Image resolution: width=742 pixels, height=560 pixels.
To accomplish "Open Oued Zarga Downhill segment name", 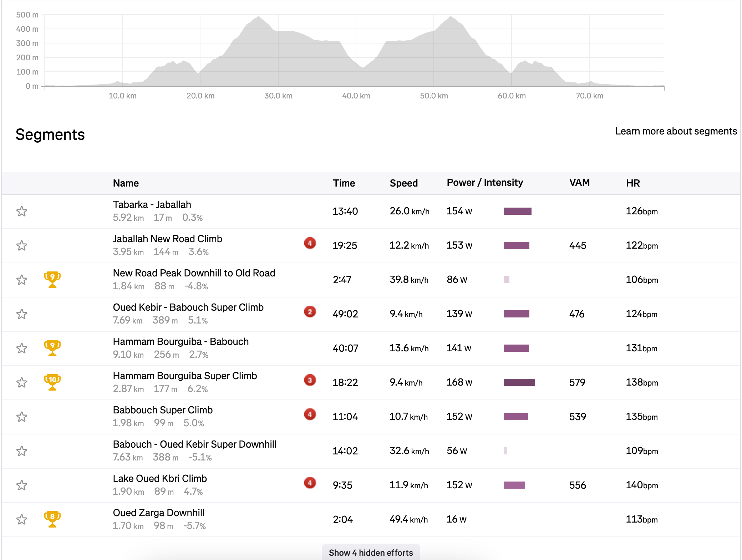I will (x=159, y=513).
